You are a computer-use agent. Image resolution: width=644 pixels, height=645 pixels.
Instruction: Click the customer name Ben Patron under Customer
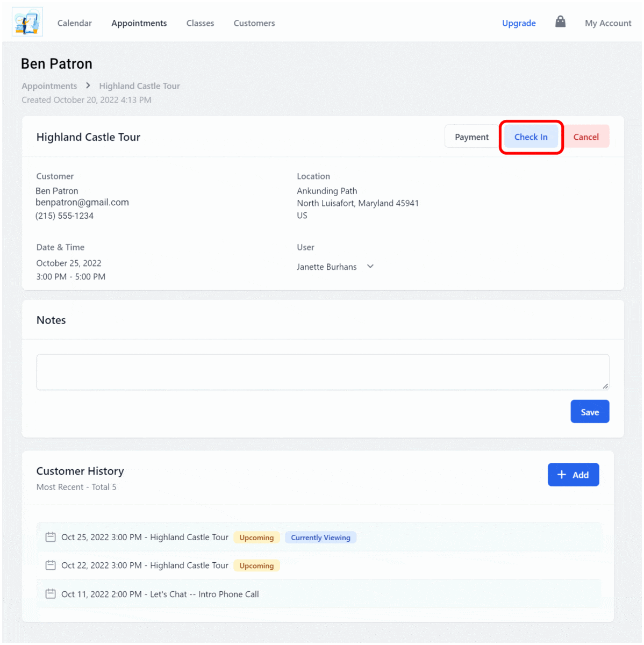57,191
